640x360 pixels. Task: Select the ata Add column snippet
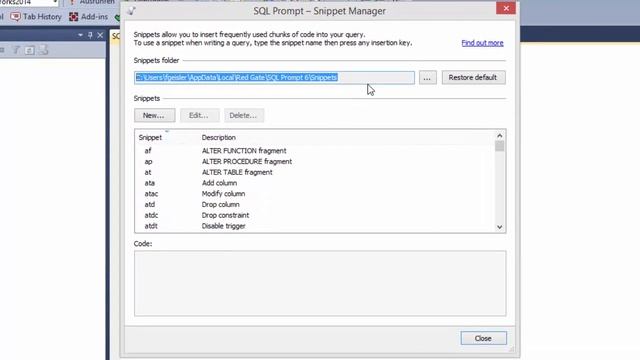point(314,183)
